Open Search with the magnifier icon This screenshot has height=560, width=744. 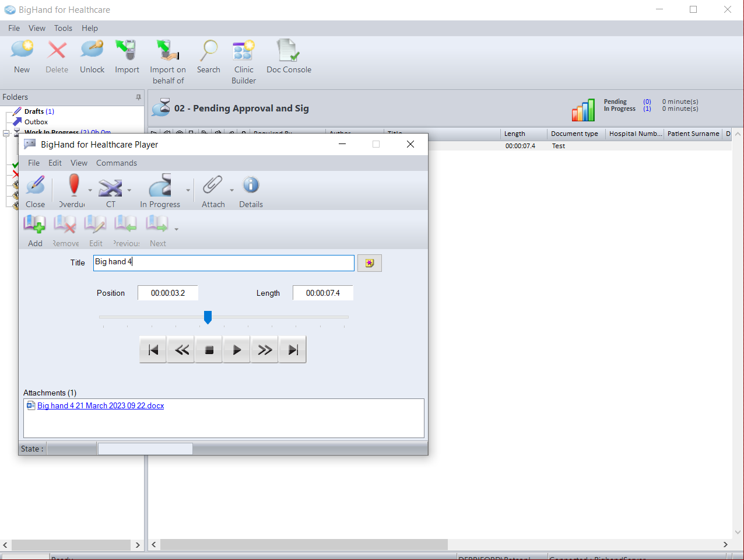coord(208,50)
